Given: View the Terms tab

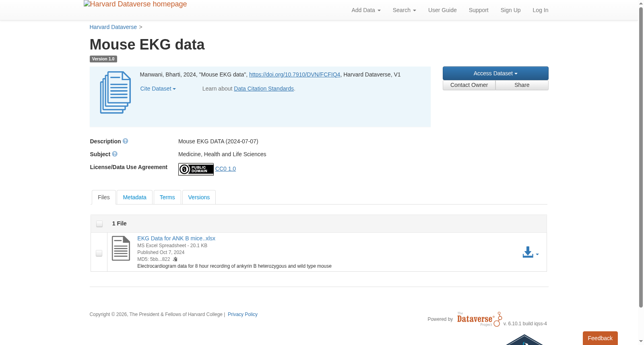Looking at the screenshot, I should [167, 197].
